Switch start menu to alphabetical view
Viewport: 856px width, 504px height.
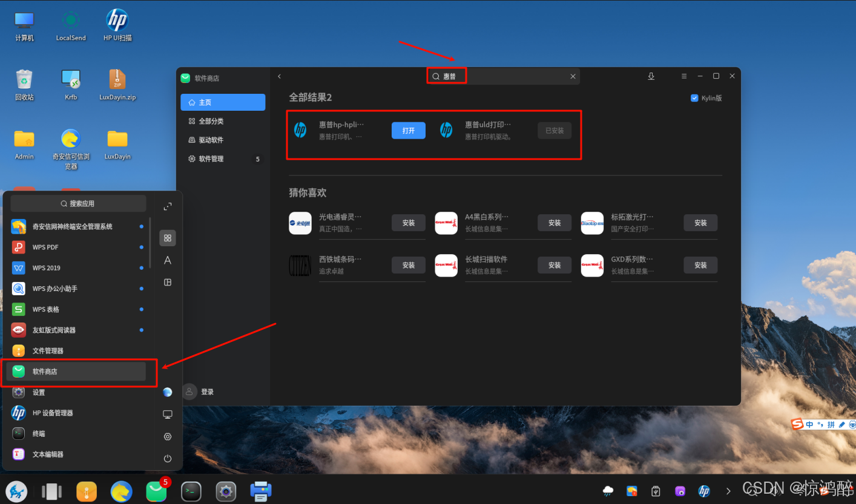168,260
